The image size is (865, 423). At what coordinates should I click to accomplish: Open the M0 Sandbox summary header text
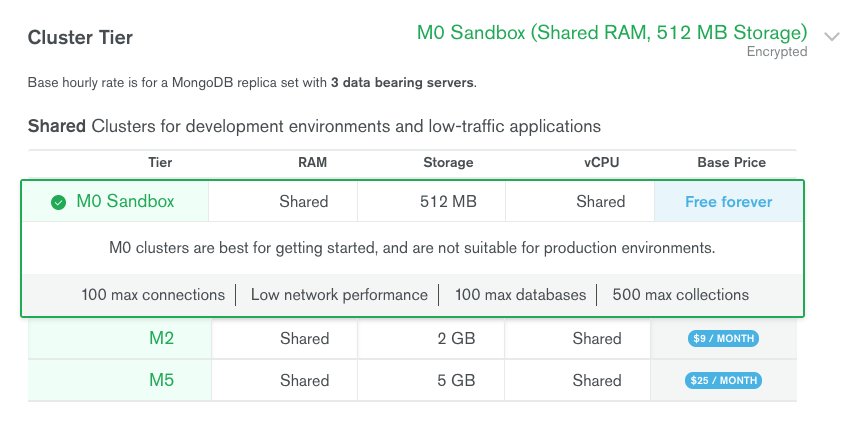click(x=612, y=33)
